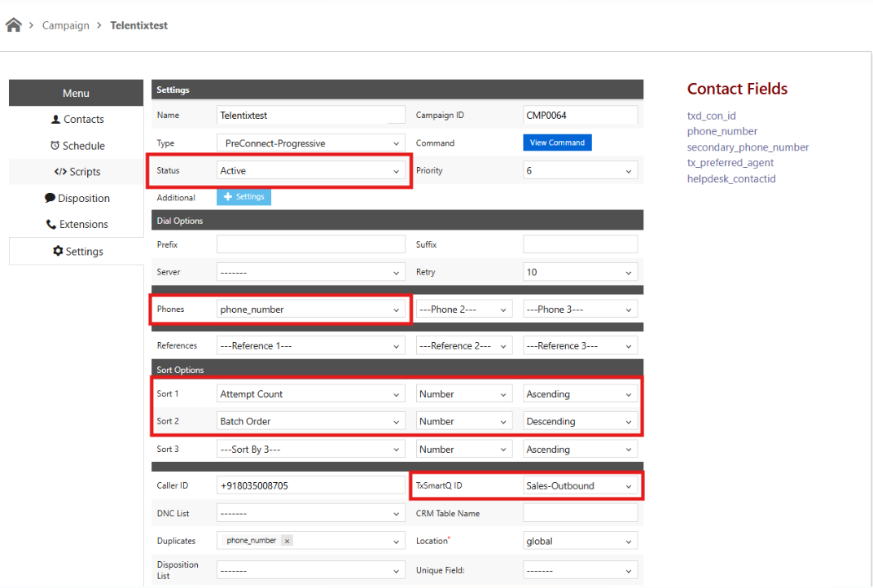
Task: Open Sort 2 order dropdown Descending
Action: click(580, 422)
